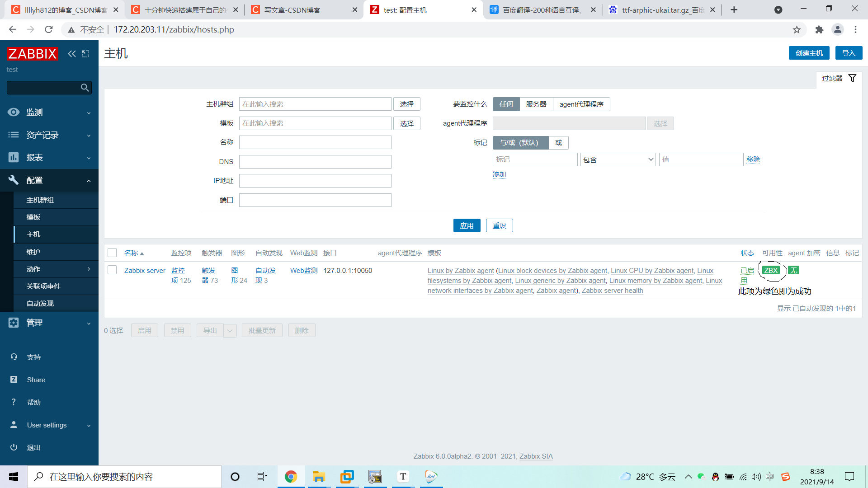Toggle the select-all hosts checkbox

tap(112, 253)
